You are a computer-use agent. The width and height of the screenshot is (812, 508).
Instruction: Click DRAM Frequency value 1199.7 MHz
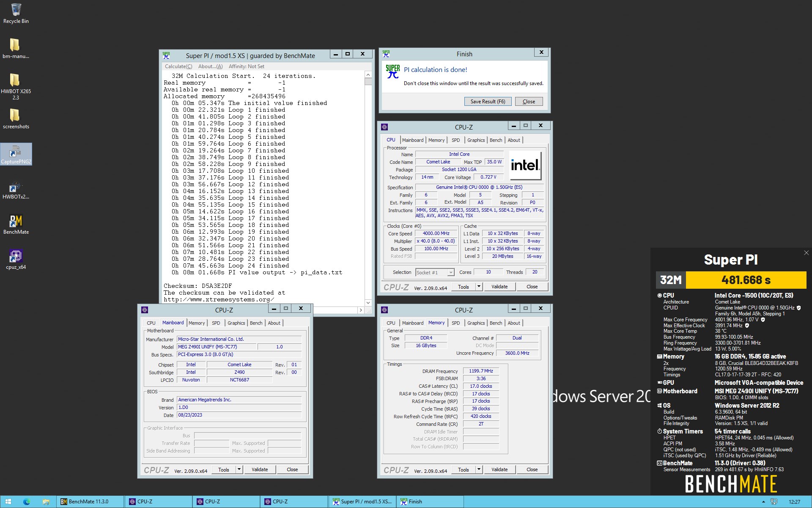click(481, 371)
